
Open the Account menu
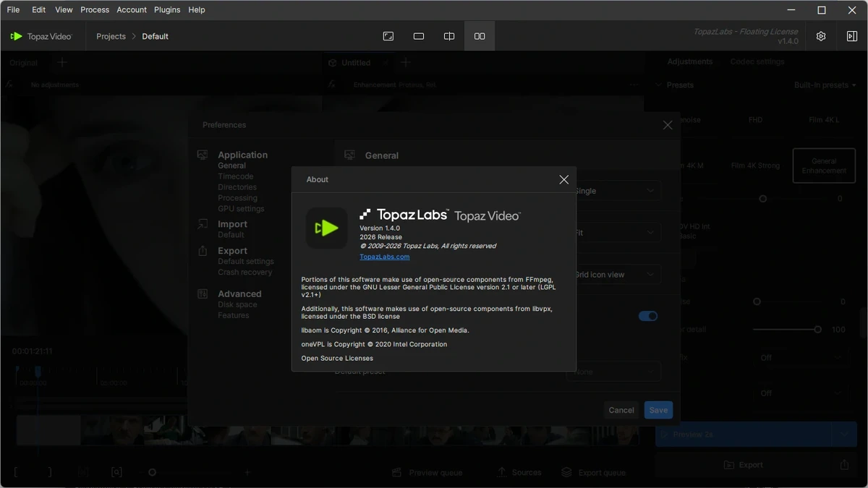132,10
